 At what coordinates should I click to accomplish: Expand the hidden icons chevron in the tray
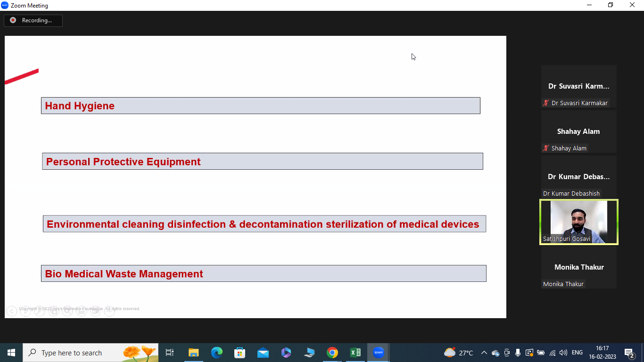[484, 353]
